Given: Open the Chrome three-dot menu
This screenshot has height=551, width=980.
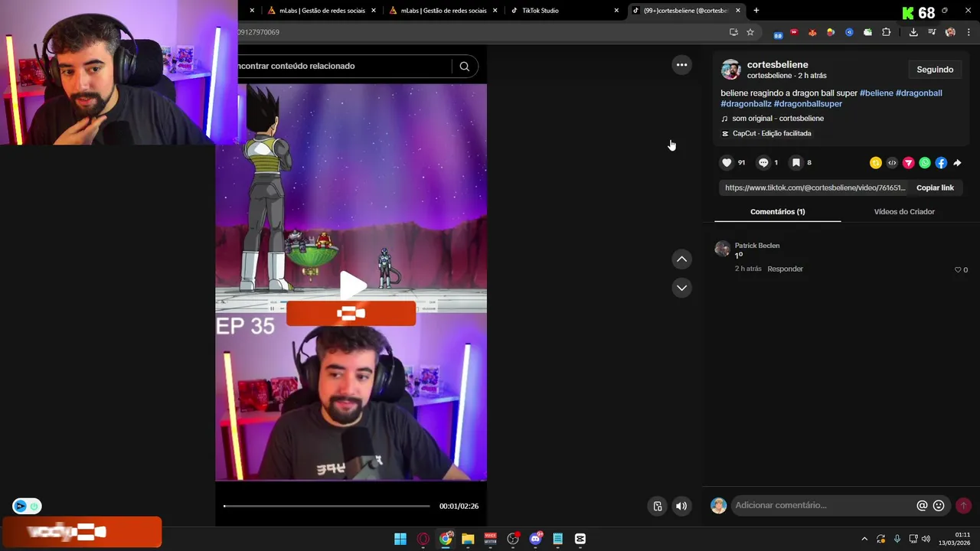Looking at the screenshot, I should coord(969,32).
